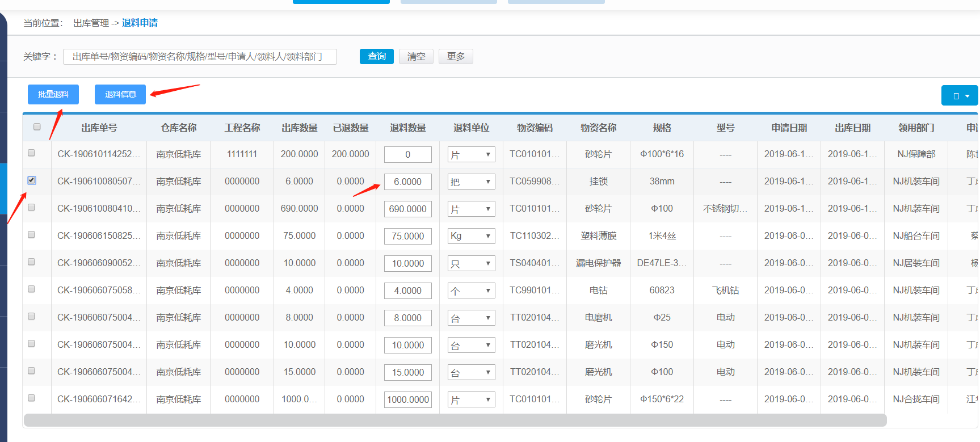The width and height of the screenshot is (980, 442).
Task: Click 更多 to show more filters
Action: pyautogui.click(x=455, y=56)
